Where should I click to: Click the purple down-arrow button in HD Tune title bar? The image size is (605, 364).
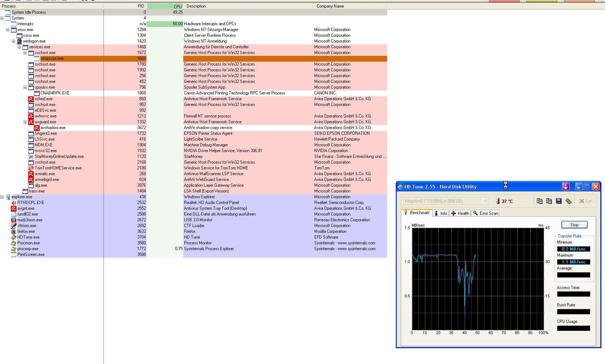566,186
